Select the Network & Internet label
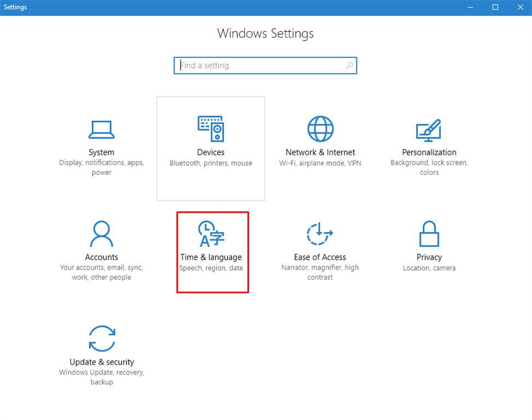Screen dimensions: 532x420 (320, 152)
